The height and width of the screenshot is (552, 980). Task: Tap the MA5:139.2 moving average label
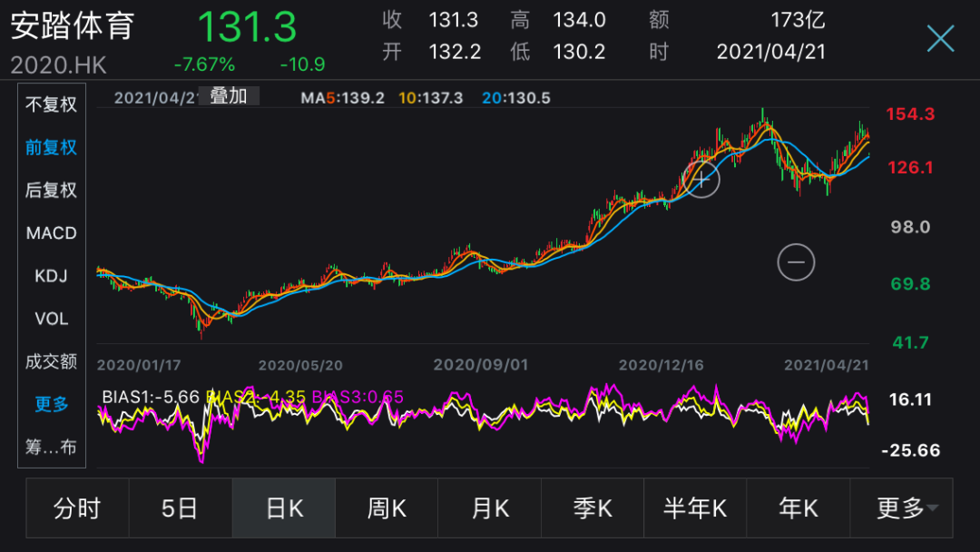click(x=342, y=98)
